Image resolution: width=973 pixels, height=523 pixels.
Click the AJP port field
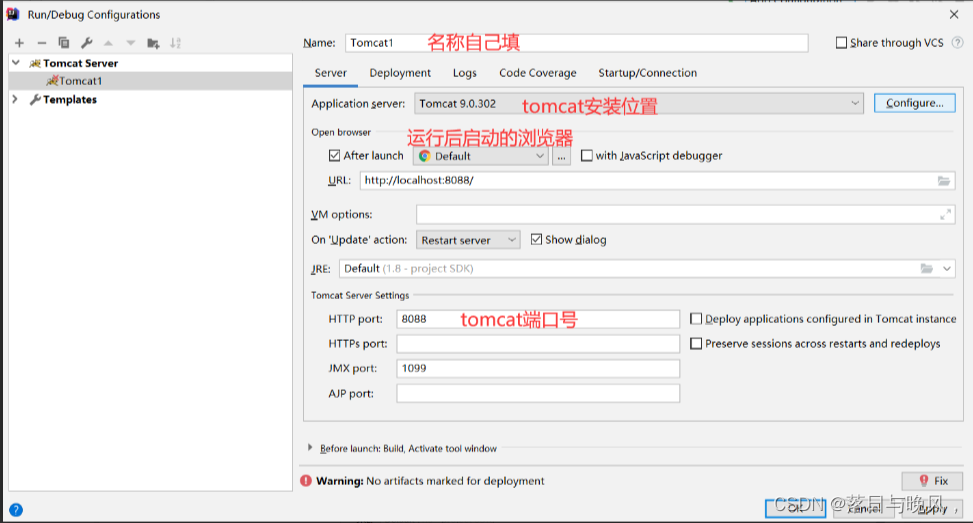click(538, 393)
